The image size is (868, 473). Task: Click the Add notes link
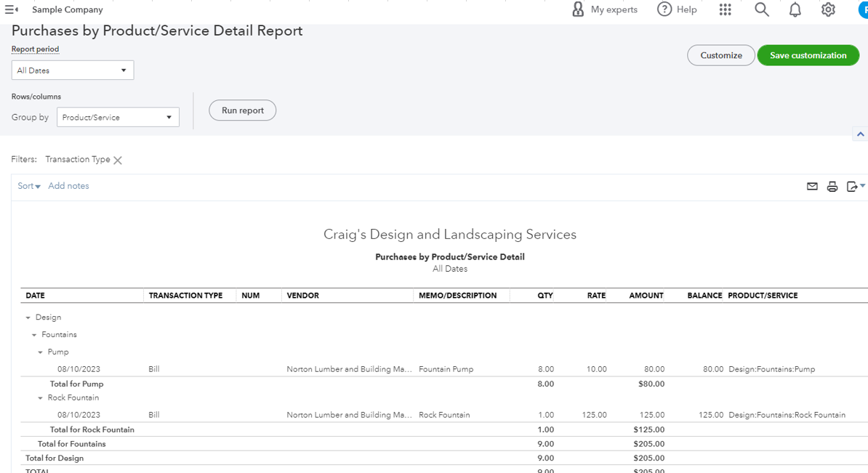[68, 186]
